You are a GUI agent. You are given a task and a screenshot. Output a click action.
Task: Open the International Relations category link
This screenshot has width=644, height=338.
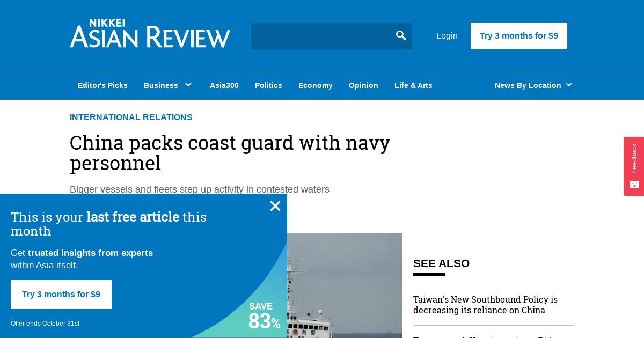131,117
